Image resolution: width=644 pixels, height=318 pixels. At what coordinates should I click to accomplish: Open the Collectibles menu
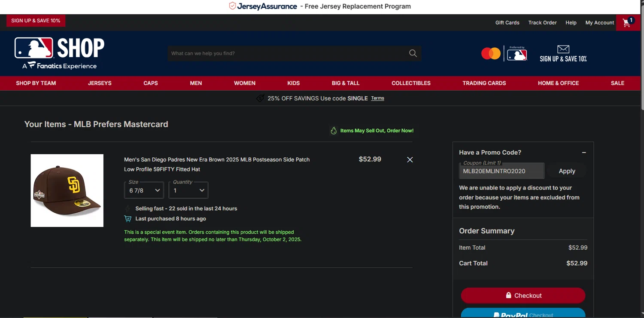point(411,83)
